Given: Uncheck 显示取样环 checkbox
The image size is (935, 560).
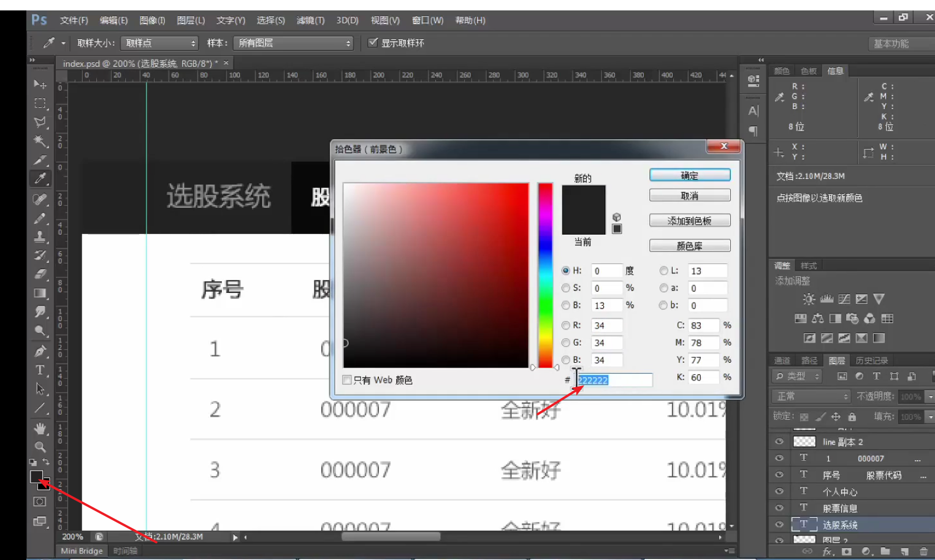Looking at the screenshot, I should tap(372, 42).
